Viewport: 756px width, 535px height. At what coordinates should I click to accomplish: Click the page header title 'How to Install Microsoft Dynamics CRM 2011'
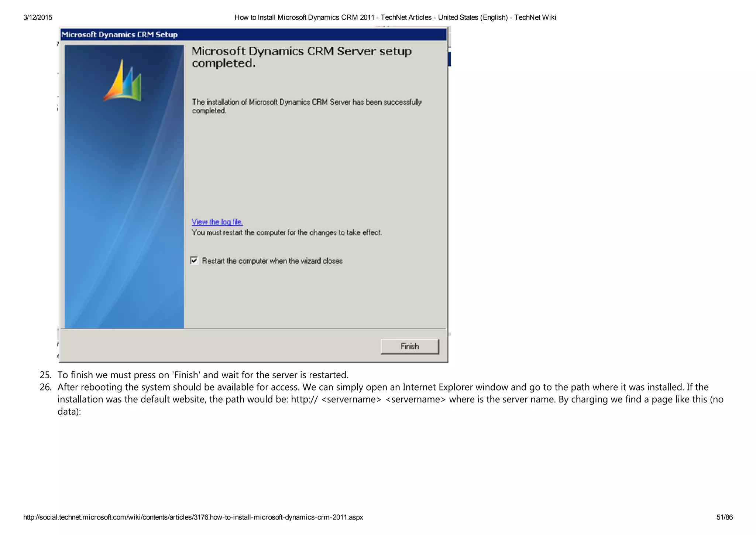395,17
